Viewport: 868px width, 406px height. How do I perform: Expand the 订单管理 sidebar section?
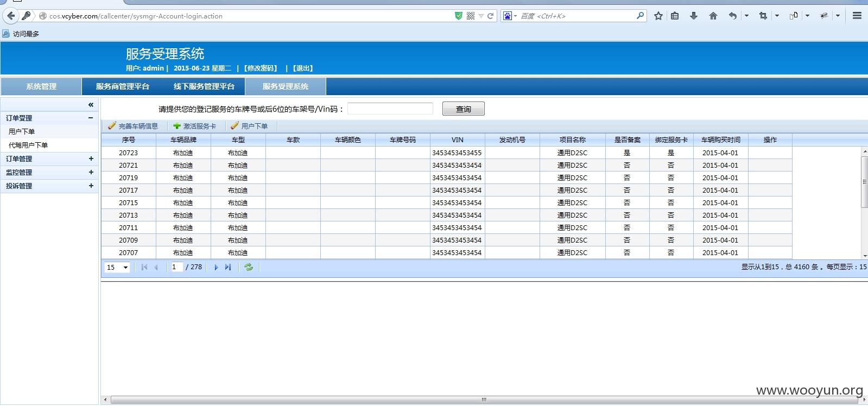pyautogui.click(x=91, y=158)
